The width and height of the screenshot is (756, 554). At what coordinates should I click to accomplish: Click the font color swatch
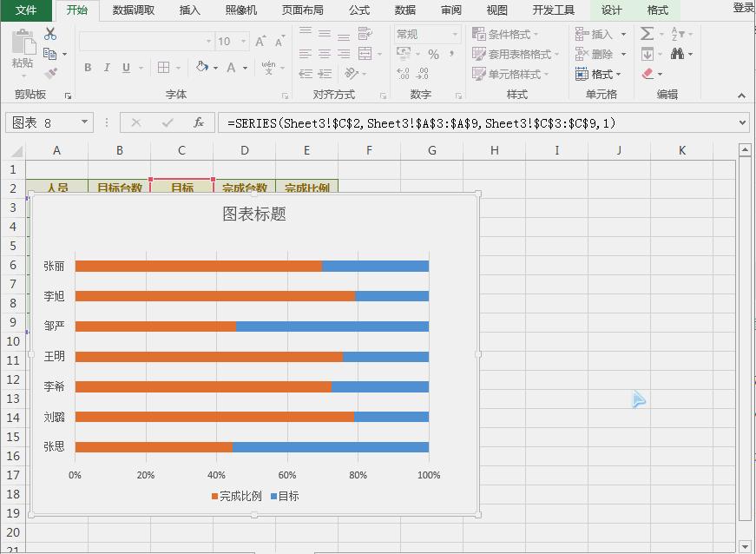pyautogui.click(x=231, y=67)
